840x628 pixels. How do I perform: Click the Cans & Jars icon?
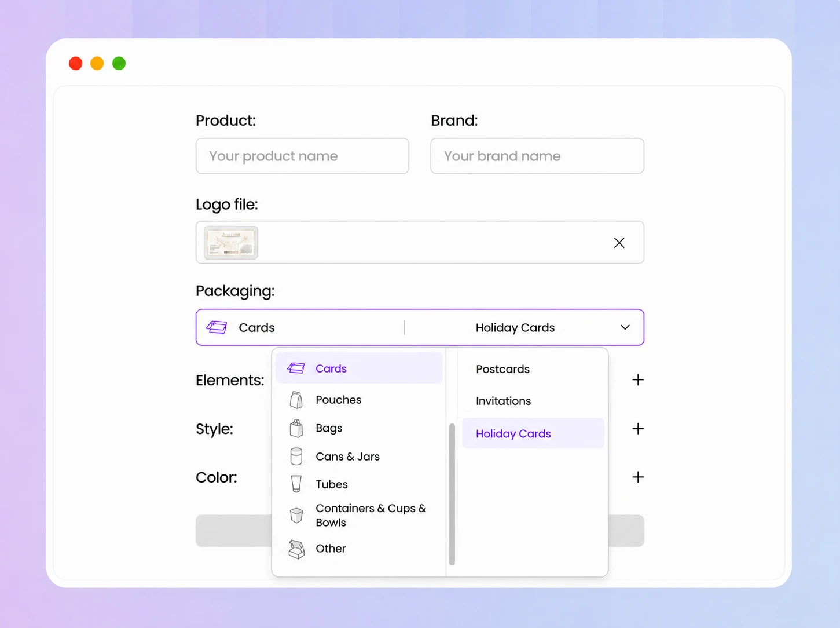coord(296,457)
